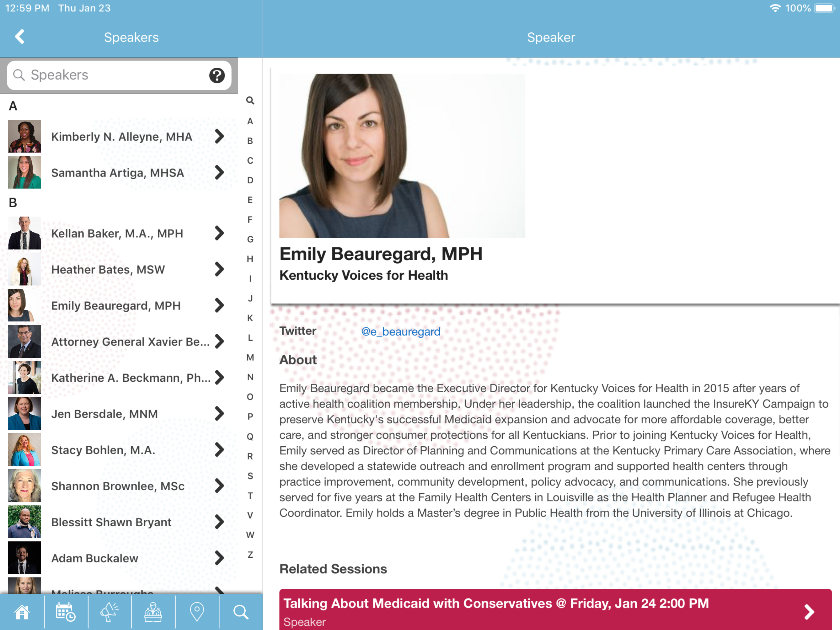
Task: Jump to letter T in index
Action: (250, 496)
